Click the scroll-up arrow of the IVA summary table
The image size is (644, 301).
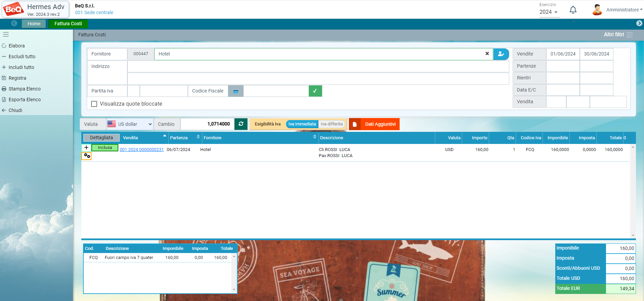pyautogui.click(x=234, y=256)
